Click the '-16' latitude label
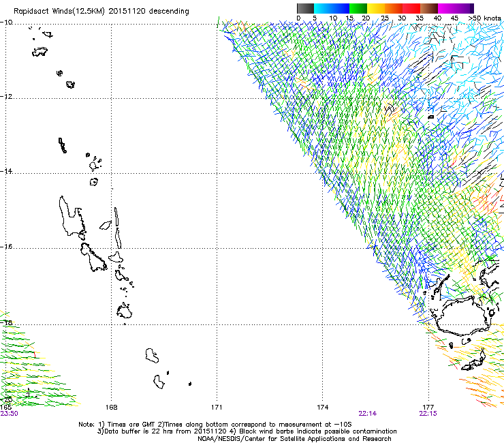This screenshot has height=443, width=504. tap(6, 247)
